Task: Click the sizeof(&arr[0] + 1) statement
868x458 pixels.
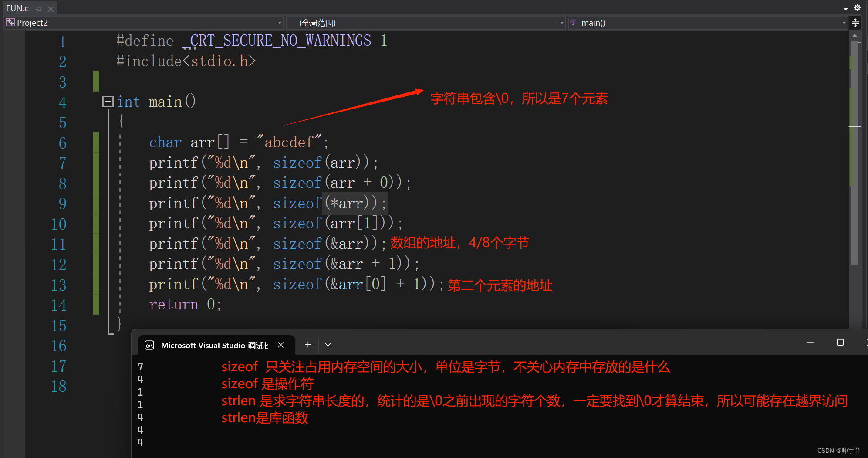Action: [x=297, y=284]
